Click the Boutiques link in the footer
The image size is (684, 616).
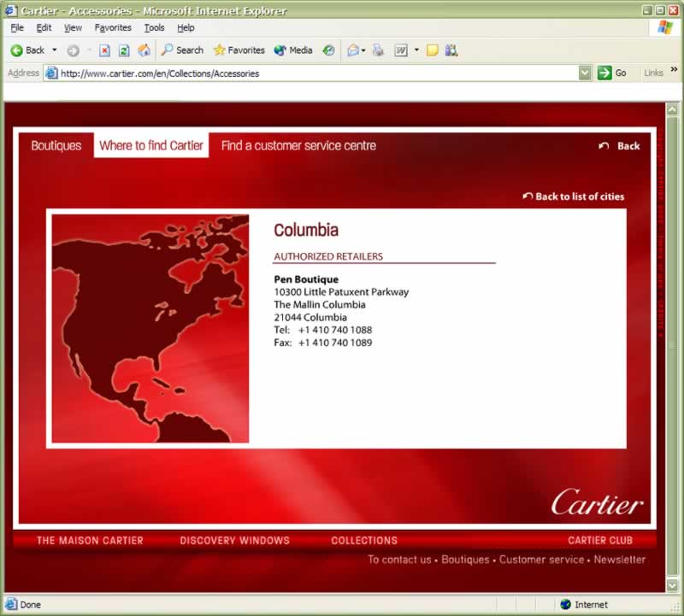(x=465, y=560)
